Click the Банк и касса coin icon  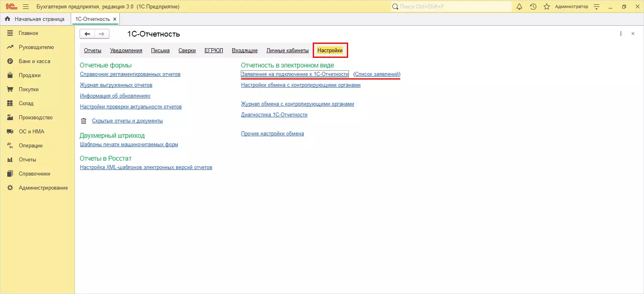pos(10,61)
